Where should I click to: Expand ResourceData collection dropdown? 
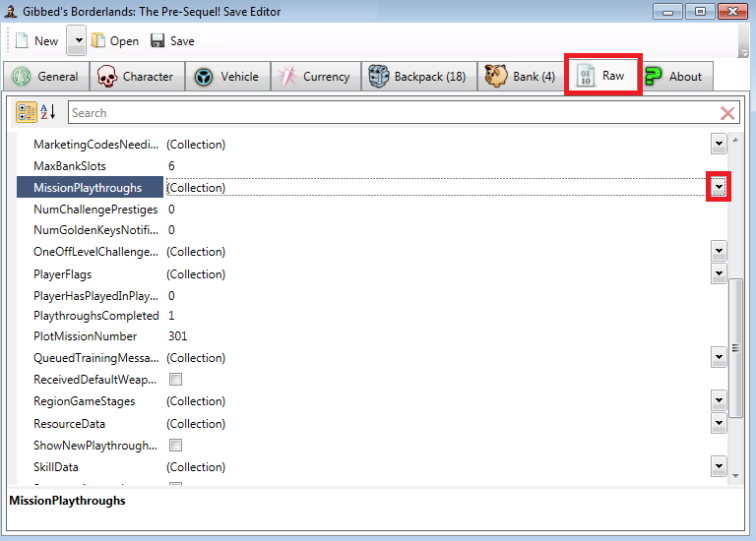[719, 423]
